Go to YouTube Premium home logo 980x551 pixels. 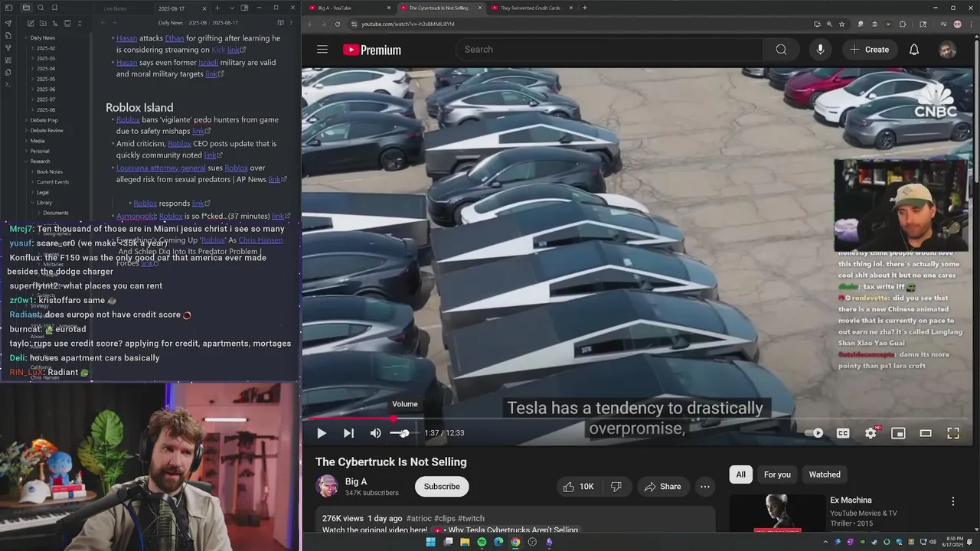(x=372, y=50)
